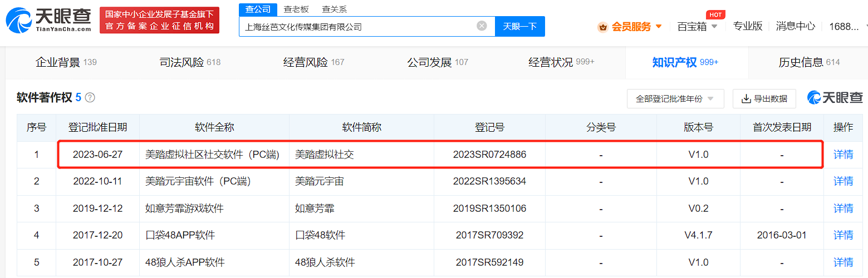Open 详情 for 美踏元宇宙软件
Image resolution: width=868 pixels, height=278 pixels.
tap(843, 181)
